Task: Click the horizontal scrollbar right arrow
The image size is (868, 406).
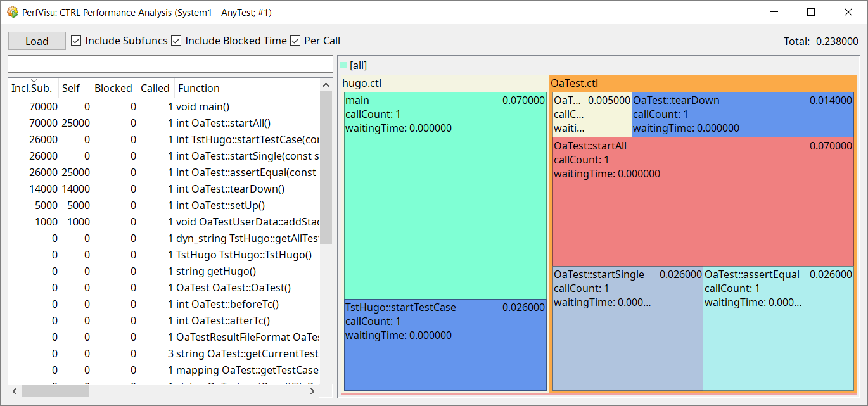Action: coord(312,391)
